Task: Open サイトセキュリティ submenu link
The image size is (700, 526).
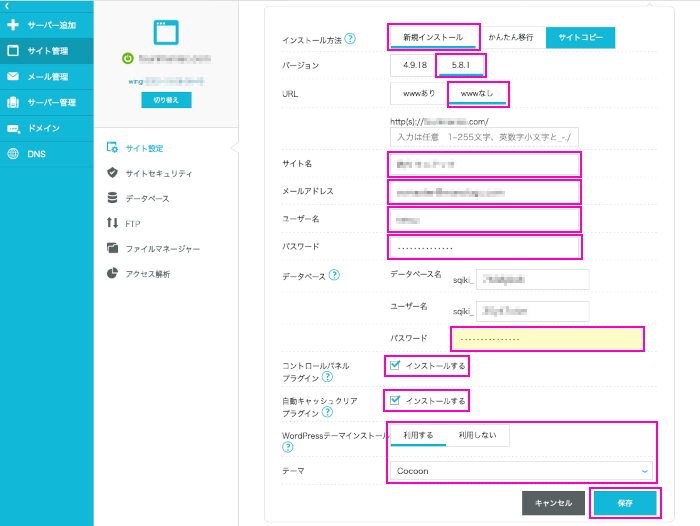Action: pos(159,173)
